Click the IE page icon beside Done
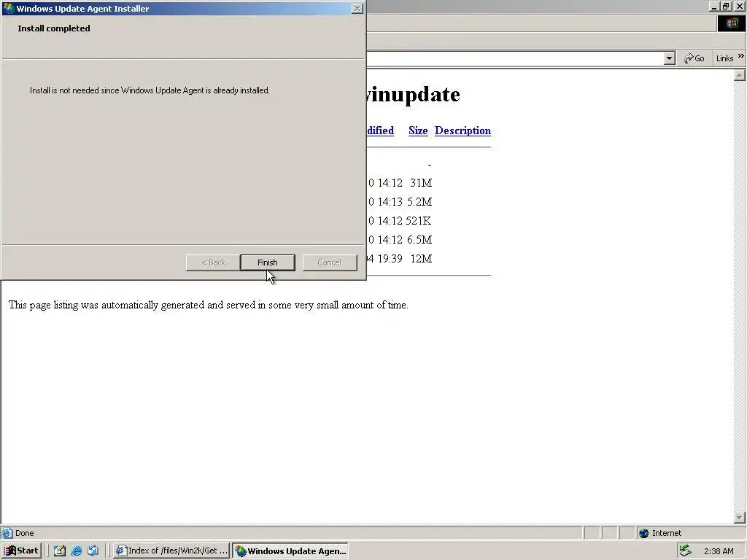Viewport: 747px width, 560px height. (x=7, y=533)
